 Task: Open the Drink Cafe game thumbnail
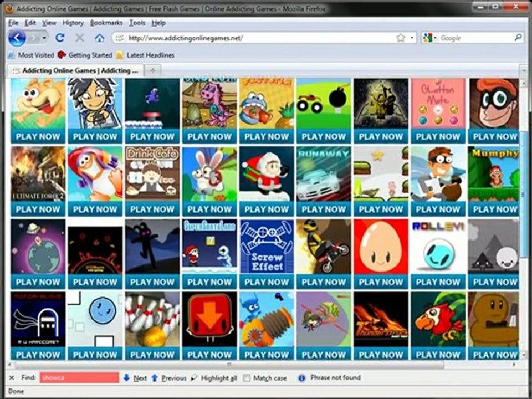(152, 173)
